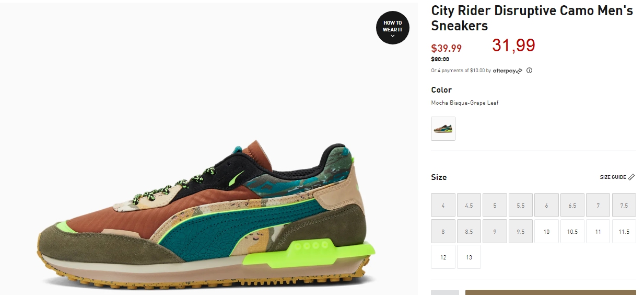Select the unavailable size 4
The width and height of the screenshot is (644, 295).
443,205
